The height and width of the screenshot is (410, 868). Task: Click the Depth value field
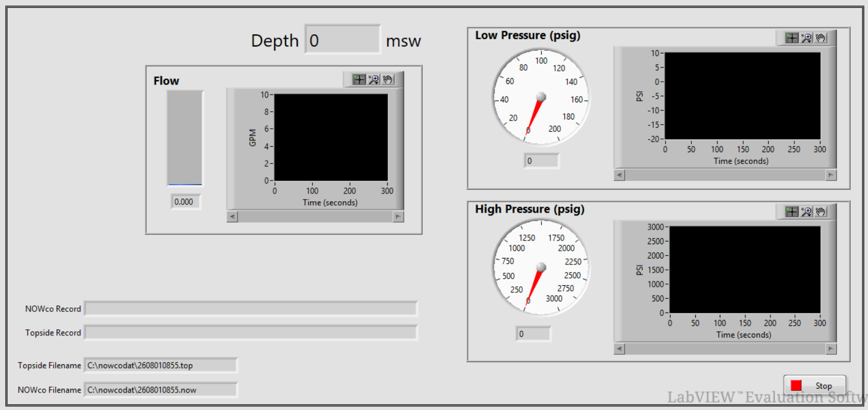point(342,40)
